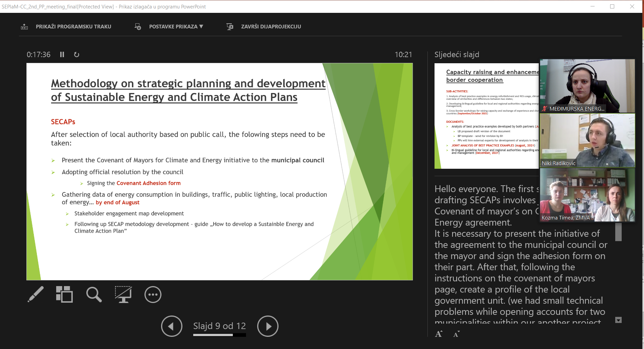Click the clock time 10:21
644x349 pixels.
pos(403,54)
